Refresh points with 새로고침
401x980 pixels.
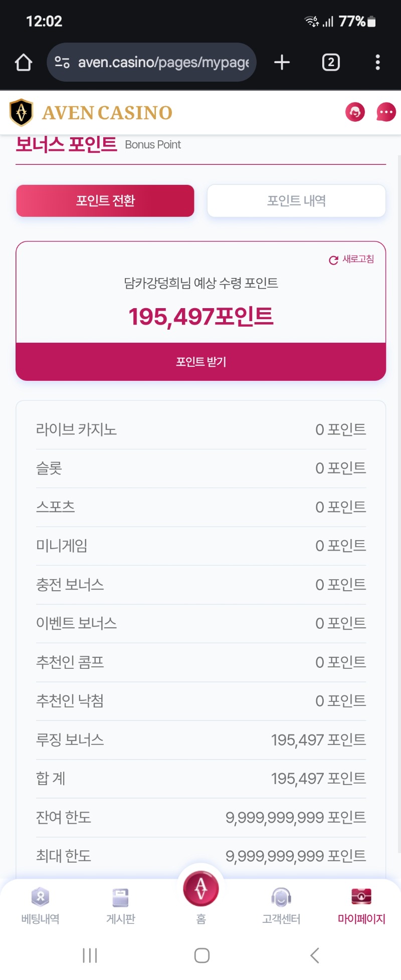351,260
